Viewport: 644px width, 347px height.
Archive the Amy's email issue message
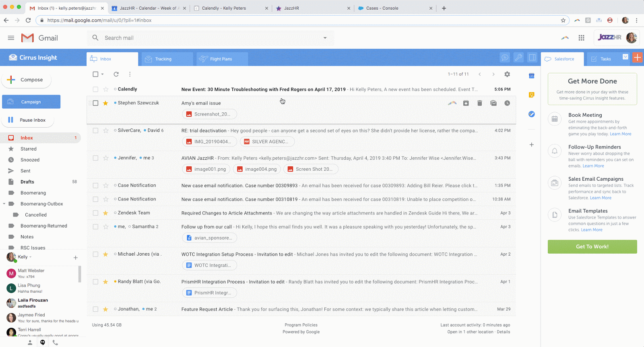point(466,103)
